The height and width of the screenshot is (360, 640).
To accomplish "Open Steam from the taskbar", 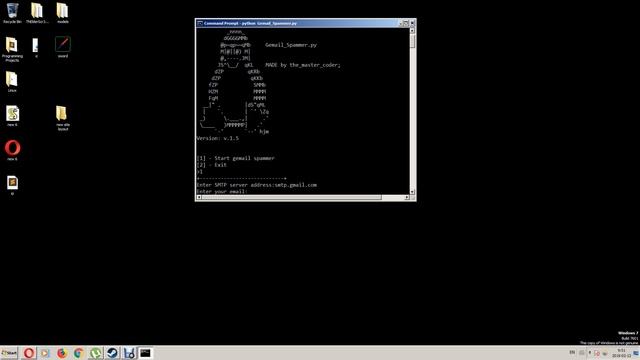I will coord(112,353).
